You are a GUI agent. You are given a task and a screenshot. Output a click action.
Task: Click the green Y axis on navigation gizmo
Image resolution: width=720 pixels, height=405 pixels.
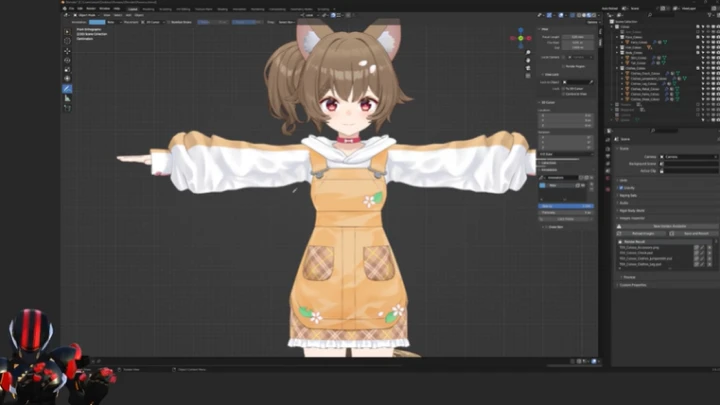coord(521,38)
